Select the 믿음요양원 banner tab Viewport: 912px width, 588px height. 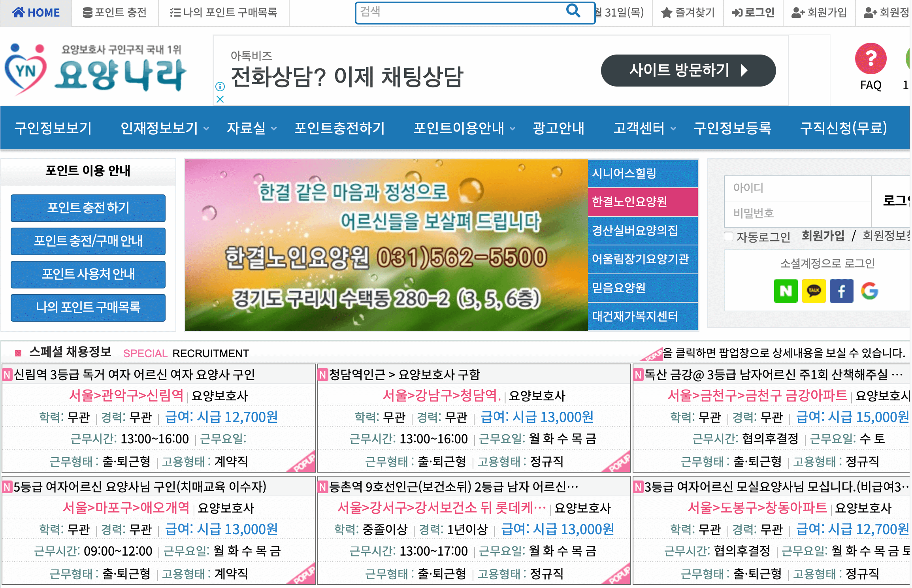[x=643, y=288]
